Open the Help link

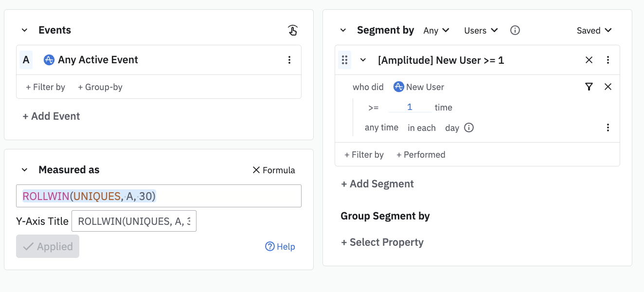point(280,247)
